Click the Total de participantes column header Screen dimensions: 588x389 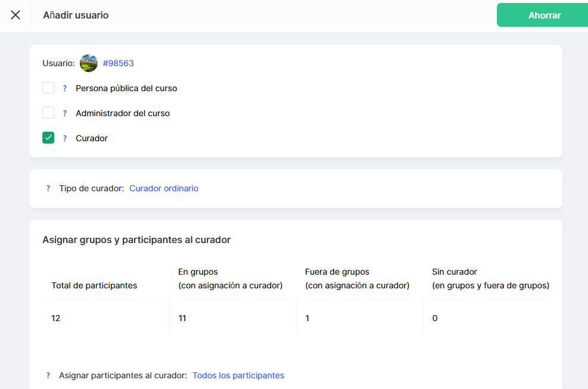94,285
